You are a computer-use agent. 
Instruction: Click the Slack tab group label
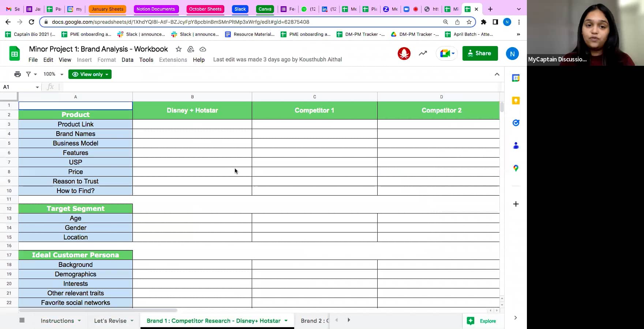(x=240, y=9)
